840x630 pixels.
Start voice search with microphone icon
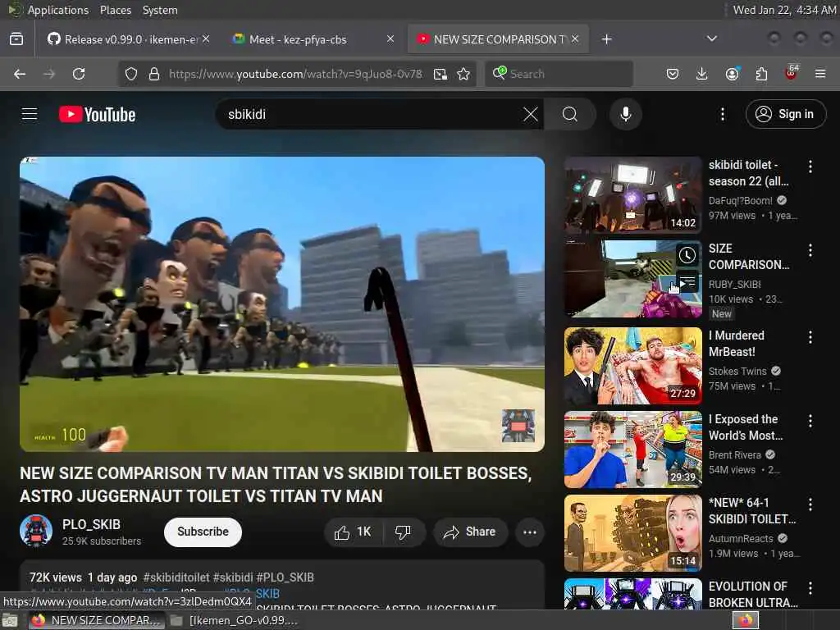pyautogui.click(x=626, y=114)
